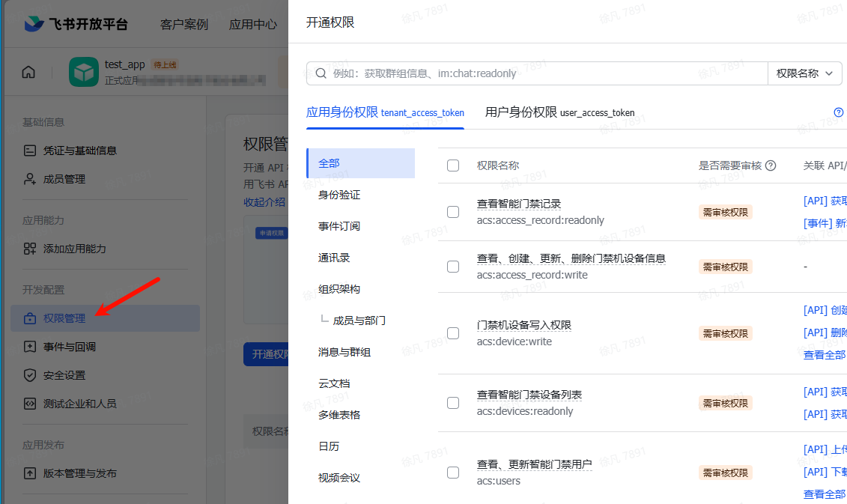Click the 飞书开放平台 logo
This screenshot has width=847, height=504.
[x=73, y=23]
